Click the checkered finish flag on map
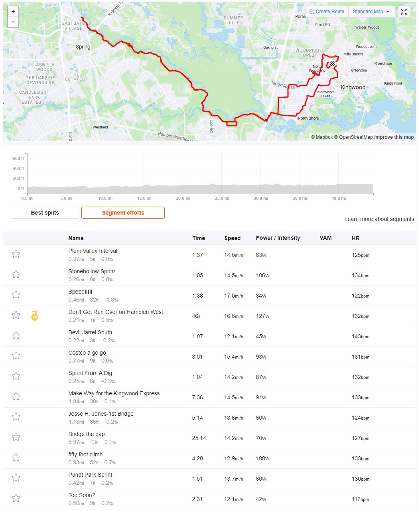 click(x=332, y=63)
